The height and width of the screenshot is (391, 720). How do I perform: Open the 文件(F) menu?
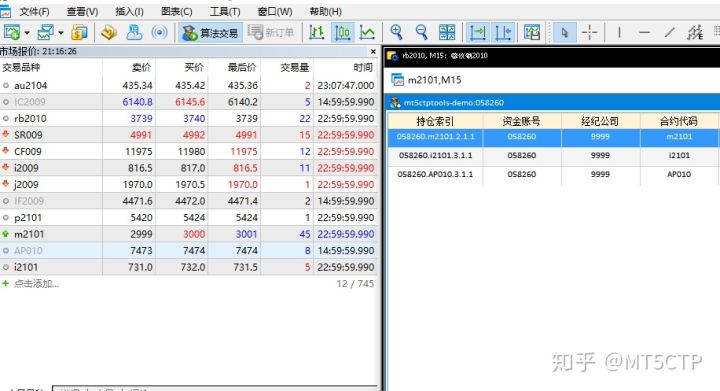pos(34,11)
